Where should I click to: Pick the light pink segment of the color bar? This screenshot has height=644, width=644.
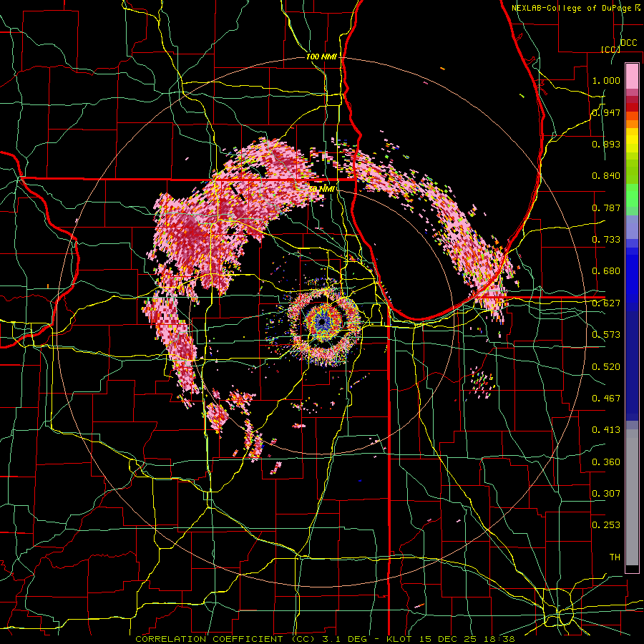(x=632, y=76)
